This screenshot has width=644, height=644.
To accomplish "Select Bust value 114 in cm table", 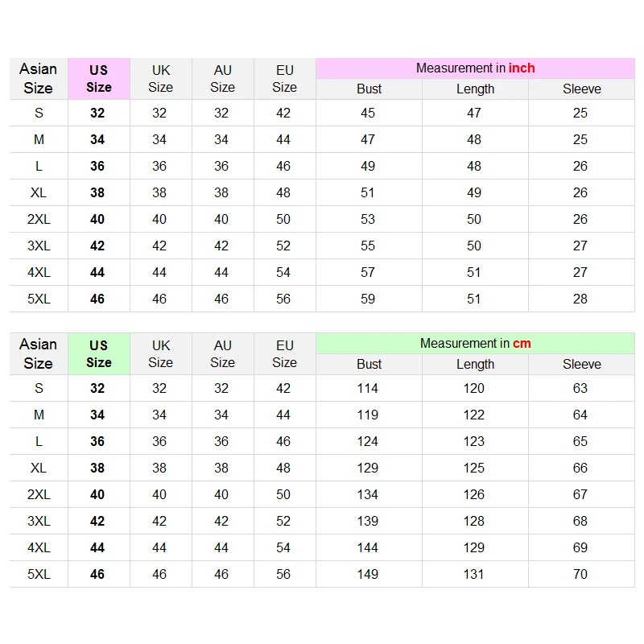I will point(368,389).
